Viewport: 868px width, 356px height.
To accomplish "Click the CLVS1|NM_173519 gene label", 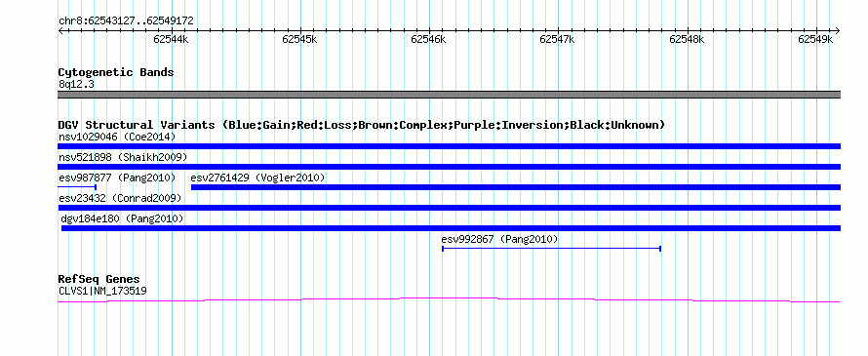I will [102, 291].
